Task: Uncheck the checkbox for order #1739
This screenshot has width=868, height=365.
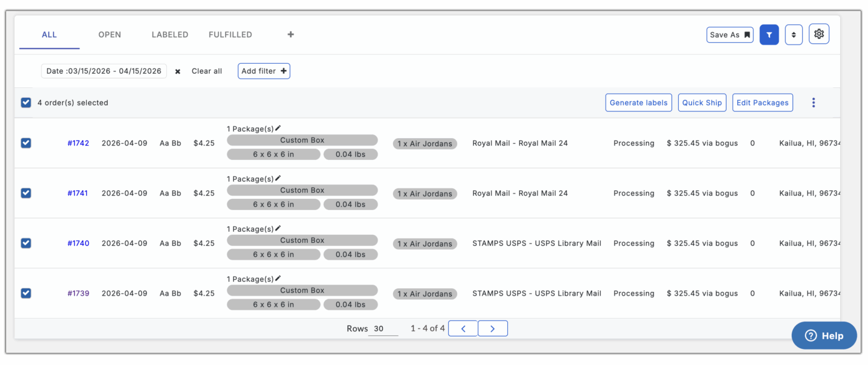Action: point(26,294)
